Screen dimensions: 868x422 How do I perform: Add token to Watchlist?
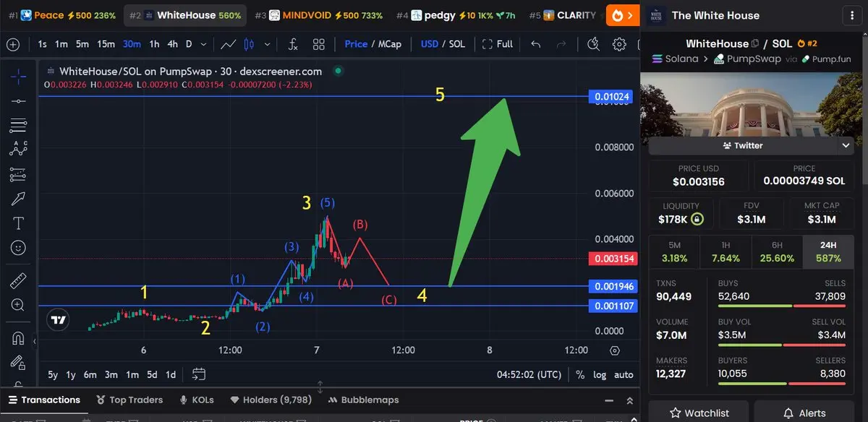[699, 413]
